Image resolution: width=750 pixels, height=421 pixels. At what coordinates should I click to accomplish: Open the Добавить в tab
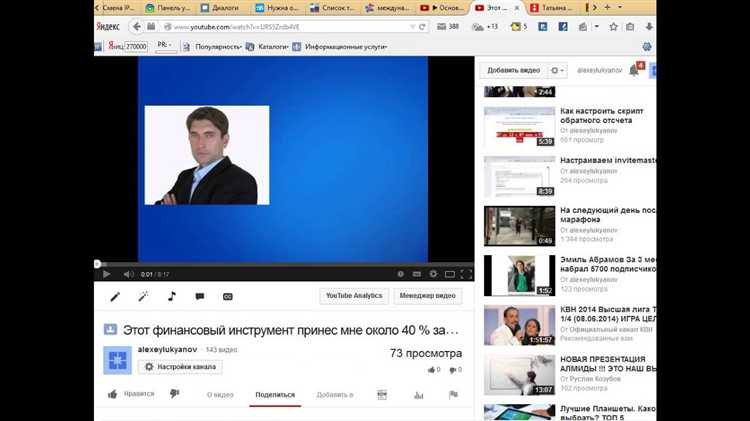(335, 395)
